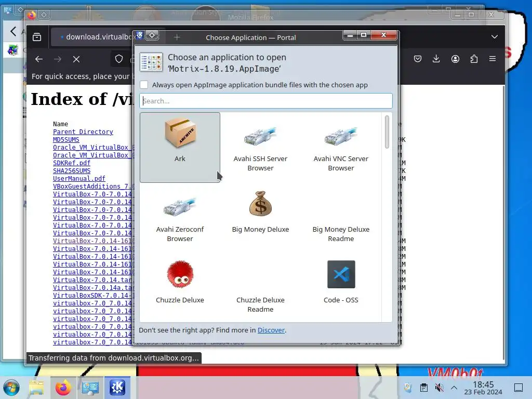Focus the application search field
This screenshot has height=399, width=532.
click(266, 101)
